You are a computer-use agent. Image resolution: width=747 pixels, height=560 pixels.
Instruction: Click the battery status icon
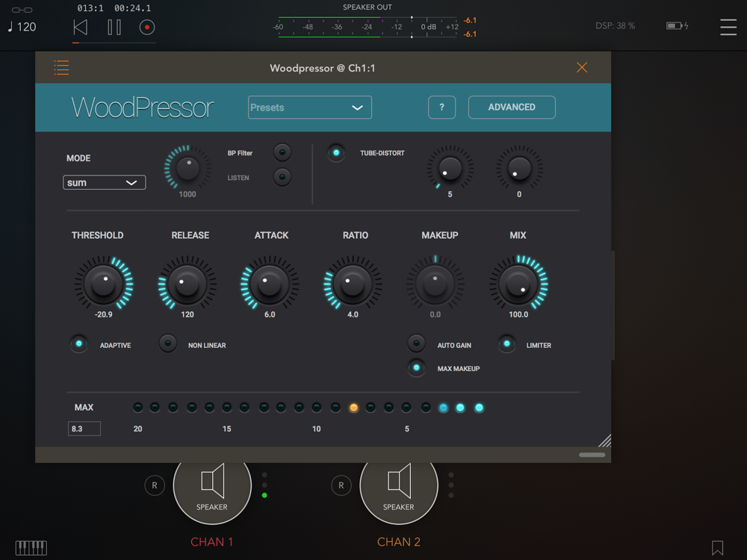(x=677, y=25)
